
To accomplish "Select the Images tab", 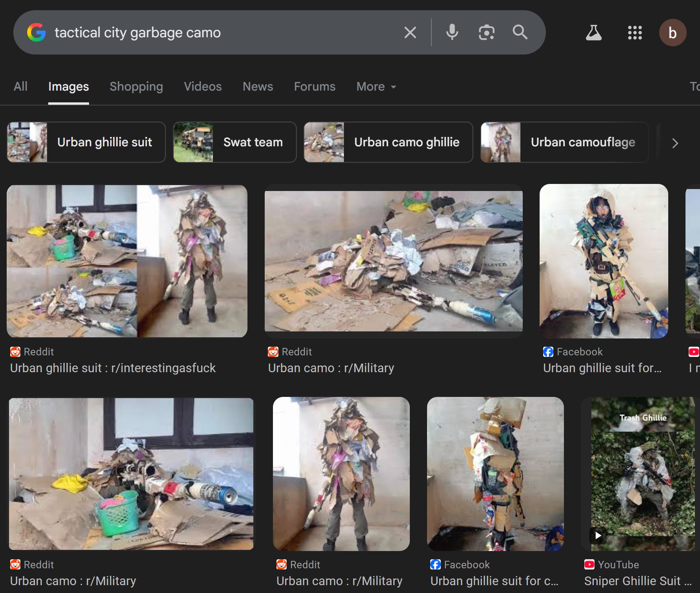I will (69, 87).
